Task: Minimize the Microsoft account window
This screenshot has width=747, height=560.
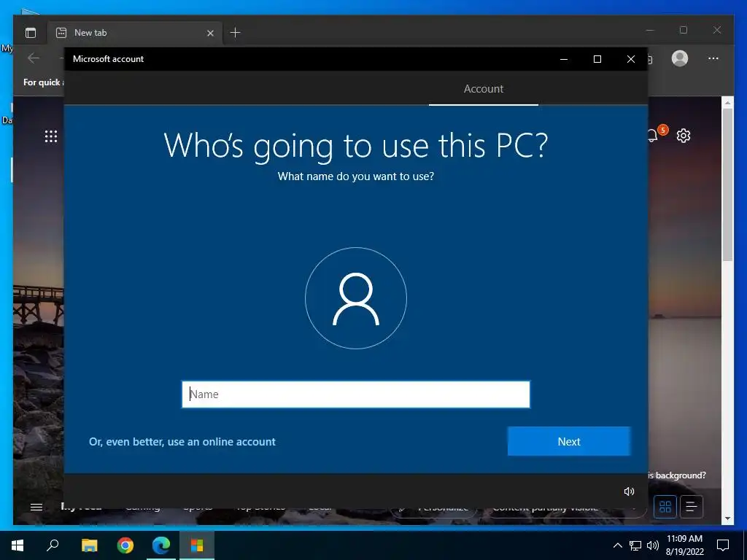Action: click(564, 59)
